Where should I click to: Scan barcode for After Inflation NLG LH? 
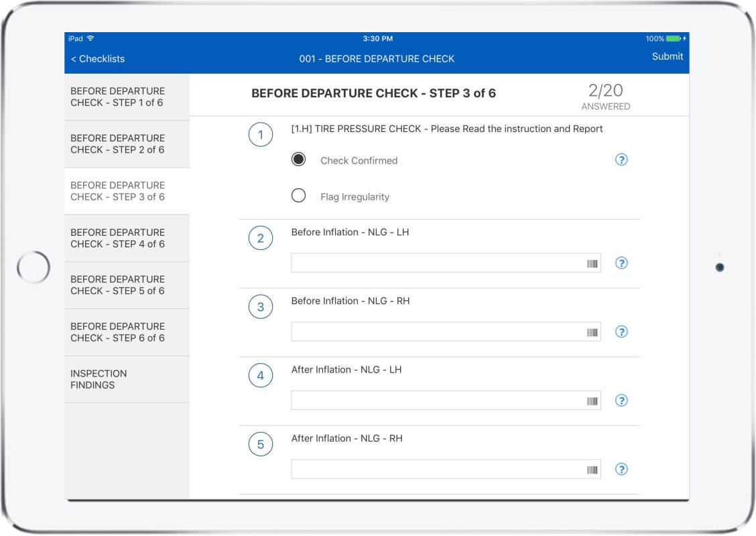coord(592,400)
